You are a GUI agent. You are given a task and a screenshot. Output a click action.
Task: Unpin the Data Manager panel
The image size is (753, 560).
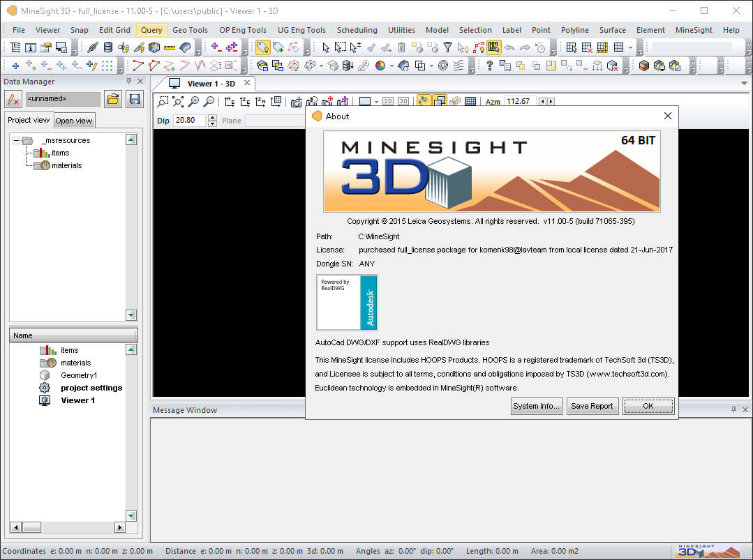(x=128, y=82)
